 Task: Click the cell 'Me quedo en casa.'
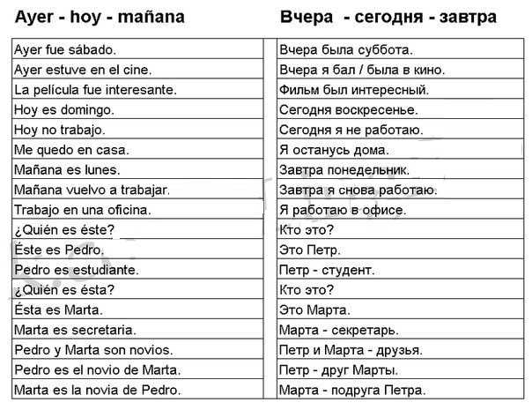137,148
